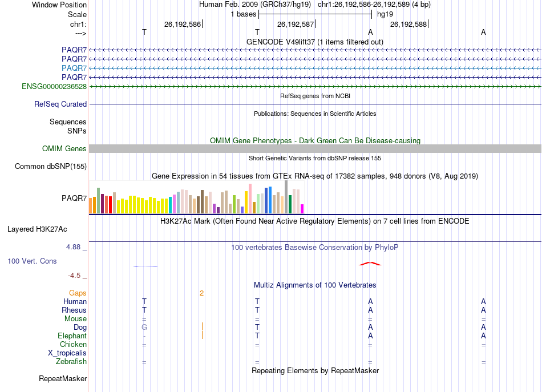This screenshot has width=542, height=392.
Task: Click the magenta last bar in GTEx chart
Action: (x=302, y=209)
